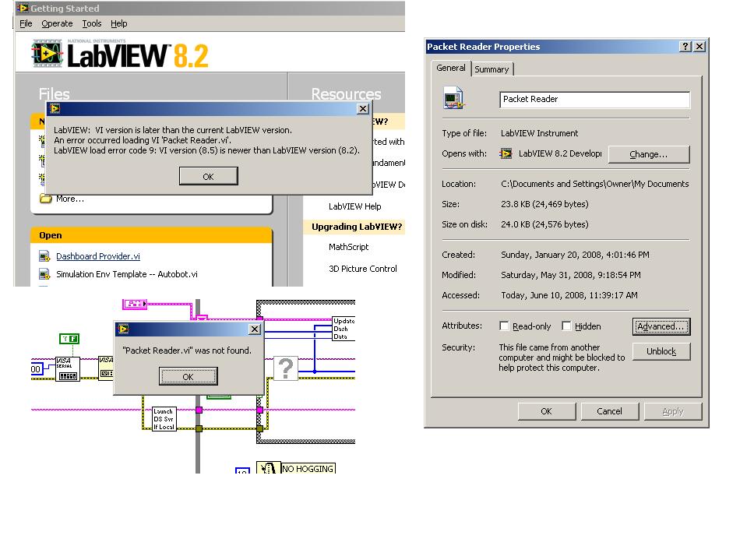Click the LabVIEW icon in Getting Started title bar
747x560 pixels.
pos(23,8)
